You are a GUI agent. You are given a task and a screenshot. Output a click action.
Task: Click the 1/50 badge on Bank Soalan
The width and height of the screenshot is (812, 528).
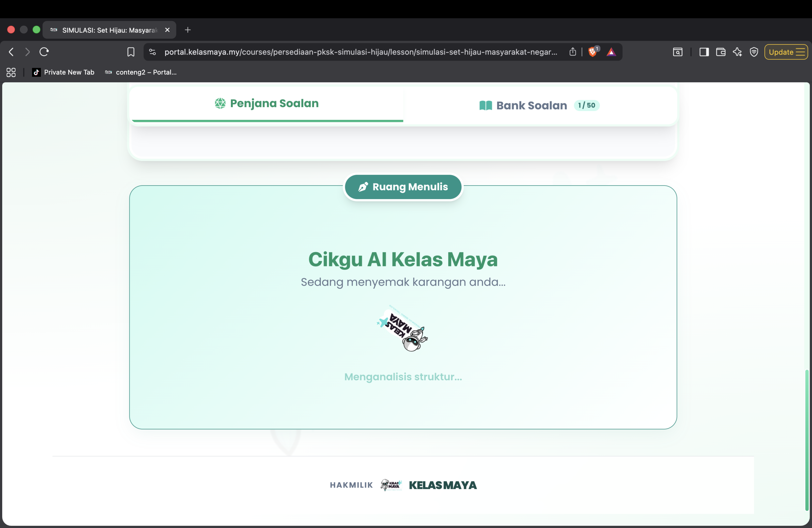point(586,105)
